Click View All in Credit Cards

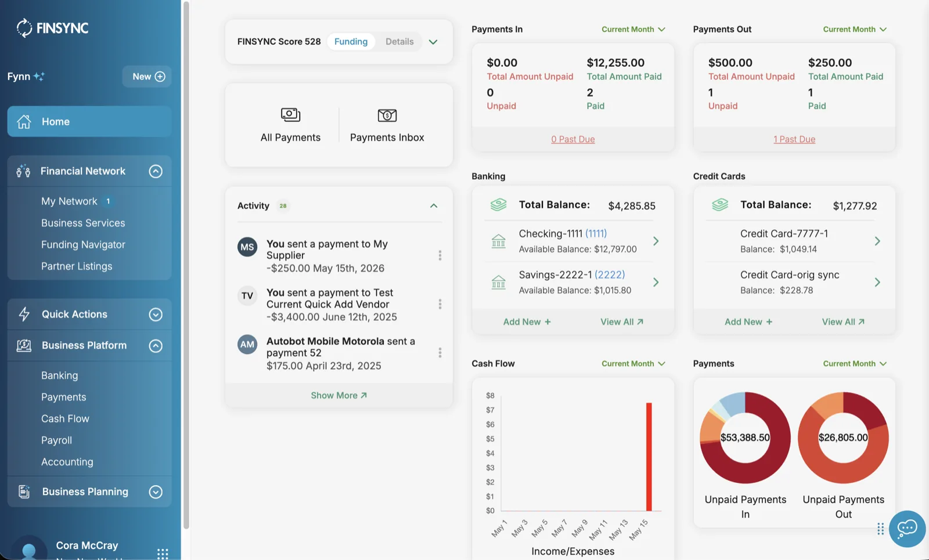(843, 321)
